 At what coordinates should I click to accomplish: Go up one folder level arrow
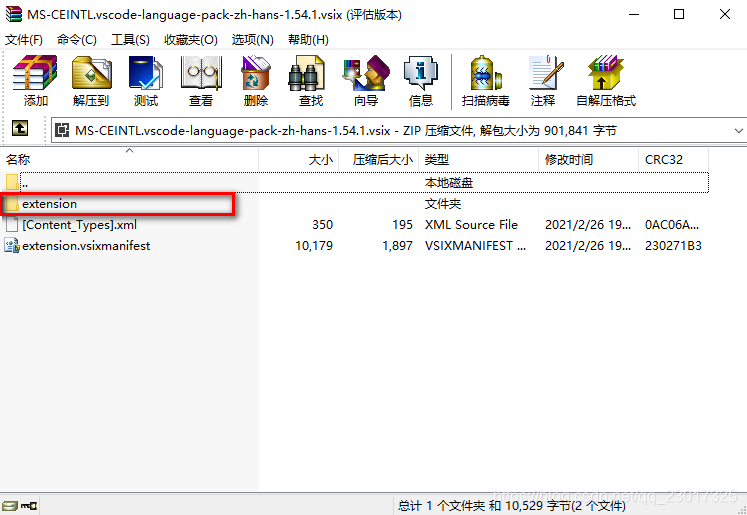20,128
